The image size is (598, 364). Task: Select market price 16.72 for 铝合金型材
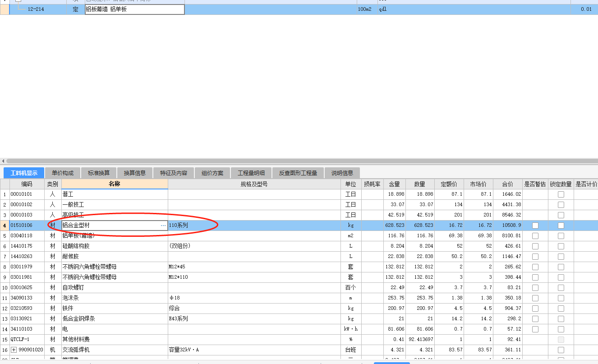(478, 225)
